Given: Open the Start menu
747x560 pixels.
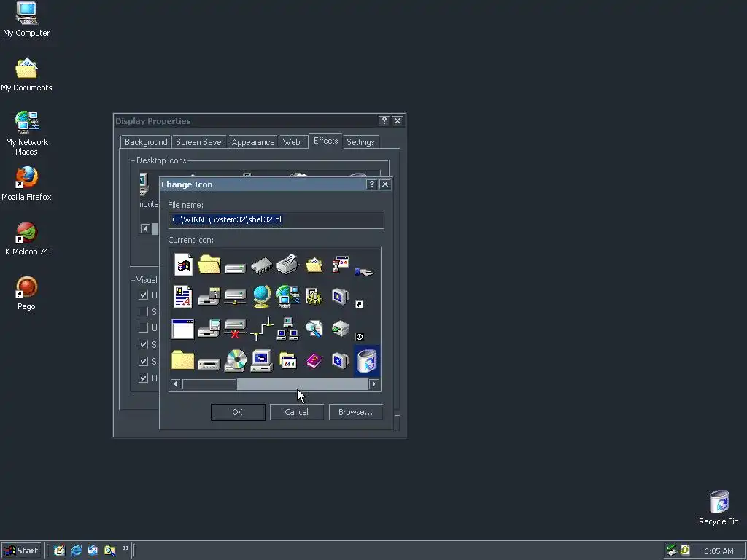Looking at the screenshot, I should [21, 551].
